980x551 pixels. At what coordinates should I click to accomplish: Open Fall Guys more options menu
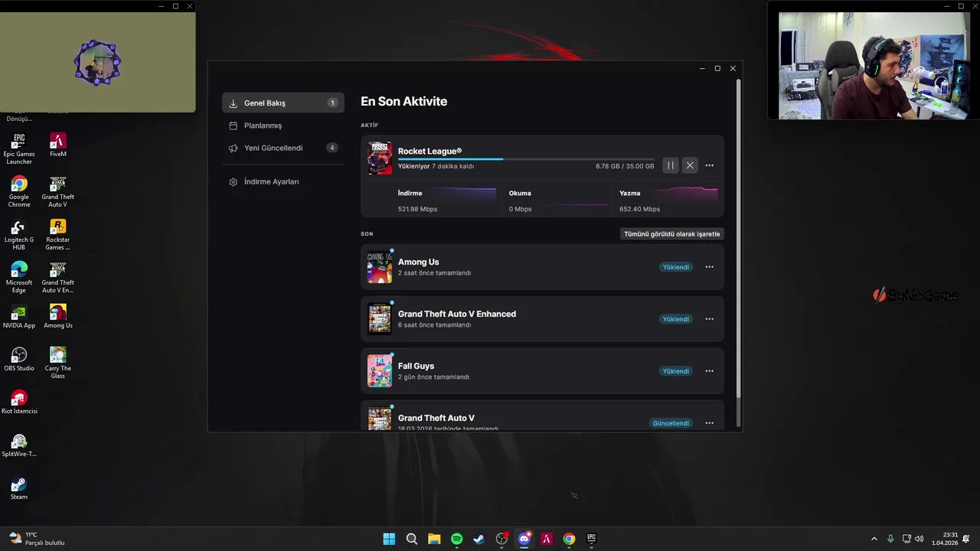[x=709, y=371]
